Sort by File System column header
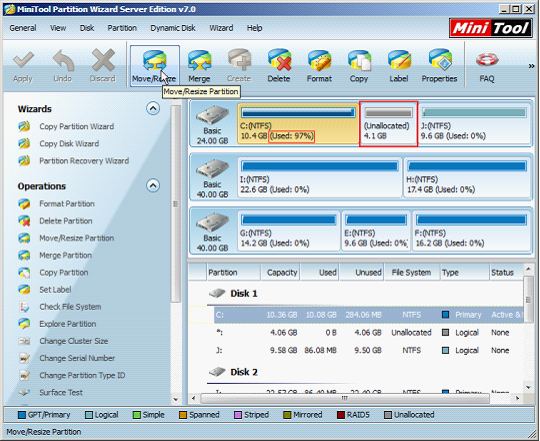Image resolution: width=540 pixels, height=441 pixels. tap(412, 272)
